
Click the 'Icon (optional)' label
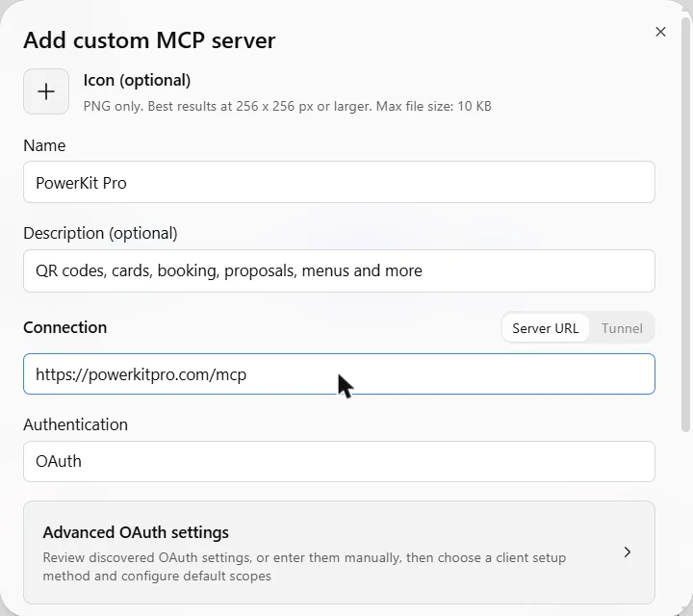point(137,81)
